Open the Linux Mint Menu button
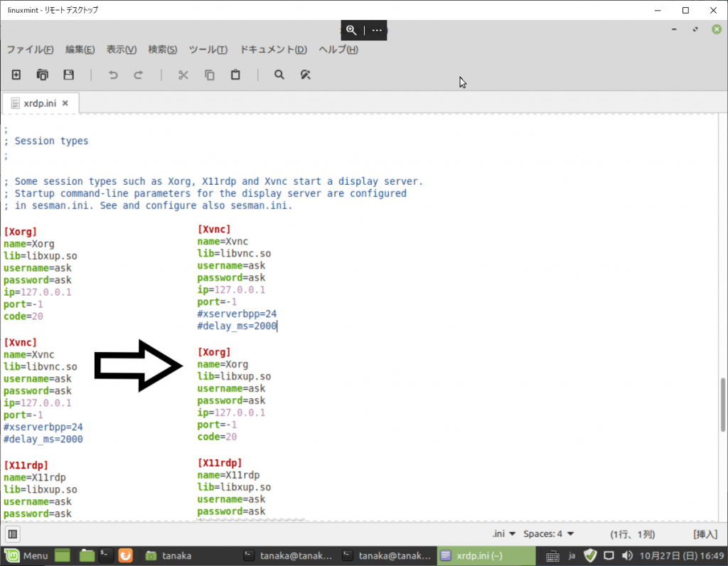Screen dimensions: 728x566 26,556
